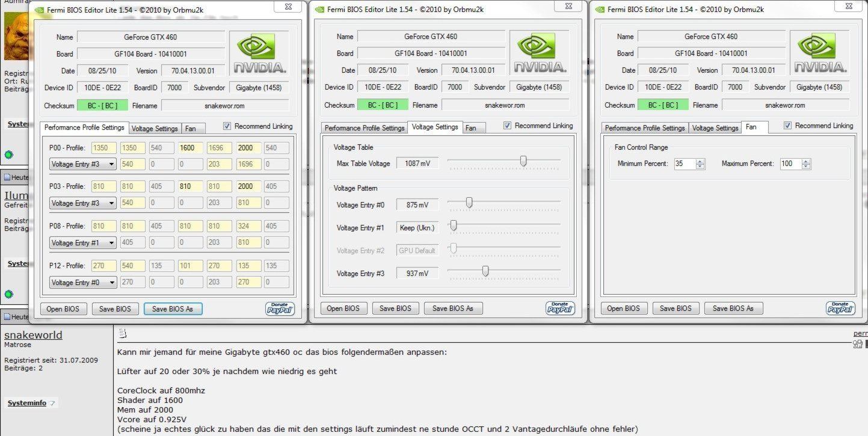Screen dimensions: 868x436
Task: Click Voltage Entry #3 slider handle
Action: (x=485, y=271)
